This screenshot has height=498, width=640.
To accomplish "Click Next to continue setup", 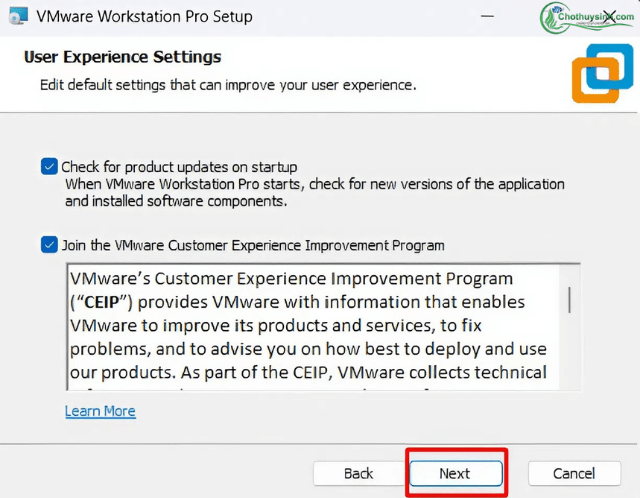I will pyautogui.click(x=456, y=474).
